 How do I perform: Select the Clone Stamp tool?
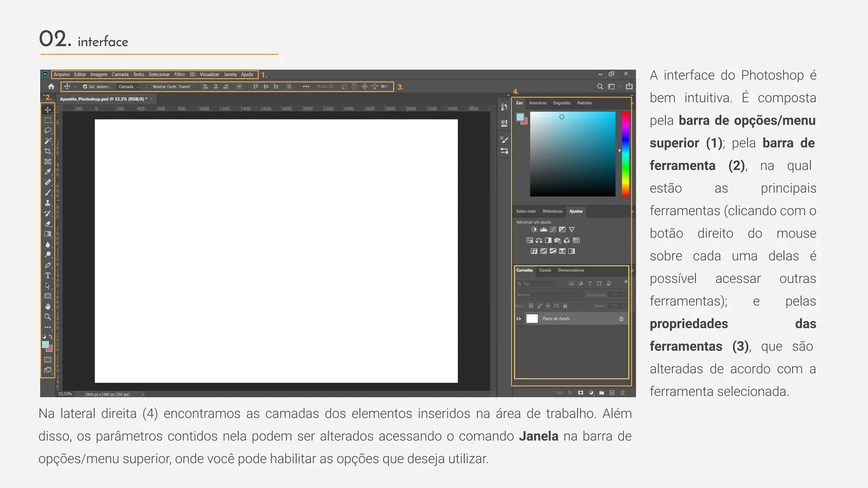point(48,203)
